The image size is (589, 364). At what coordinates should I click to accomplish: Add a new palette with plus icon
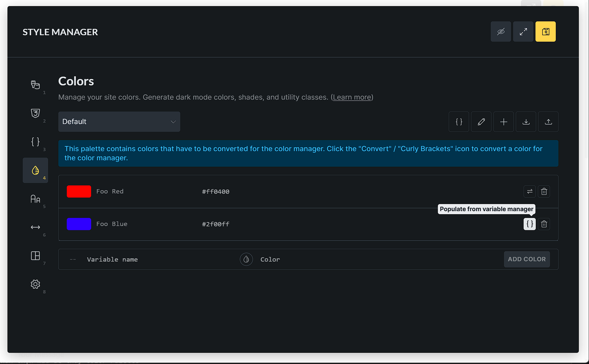point(503,122)
